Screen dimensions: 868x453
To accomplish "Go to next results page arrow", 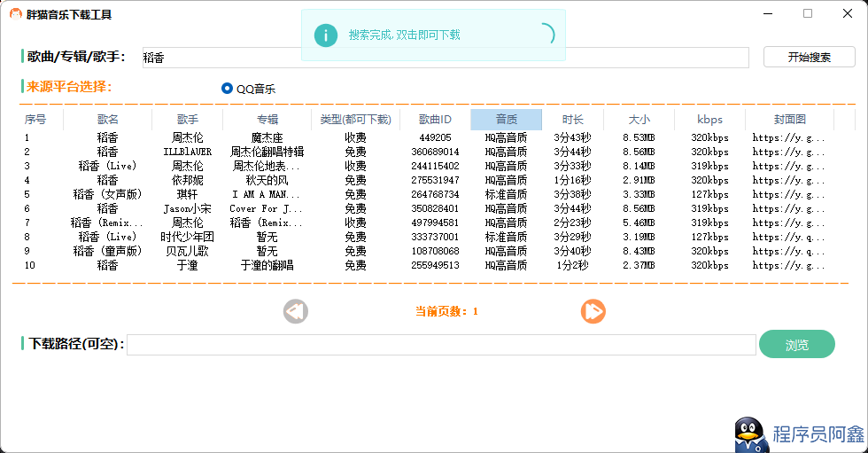I will 593,311.
